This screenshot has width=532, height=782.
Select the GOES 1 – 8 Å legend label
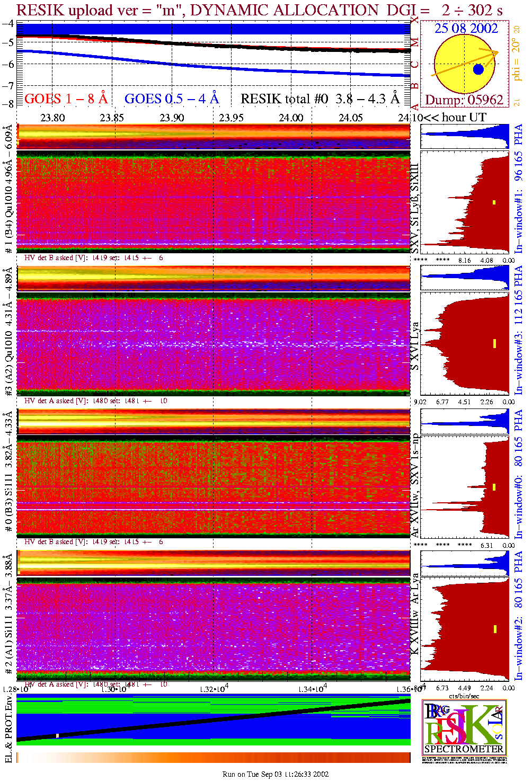click(66, 99)
